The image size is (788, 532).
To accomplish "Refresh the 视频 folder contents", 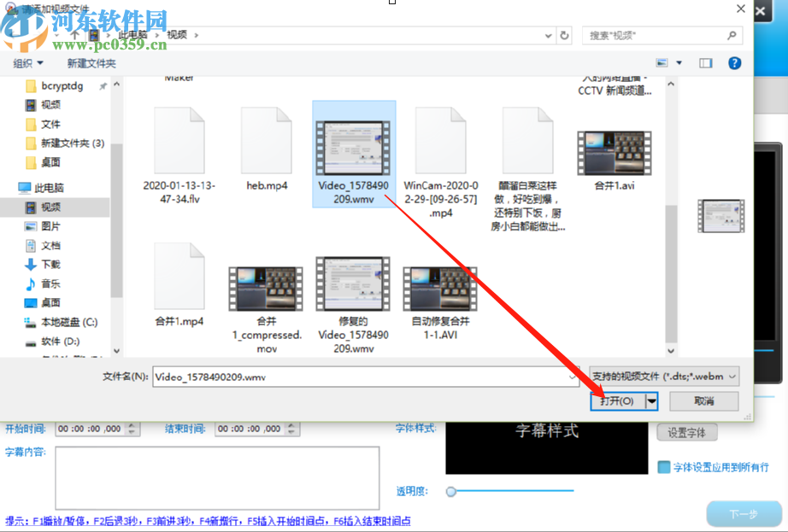I will 562,35.
